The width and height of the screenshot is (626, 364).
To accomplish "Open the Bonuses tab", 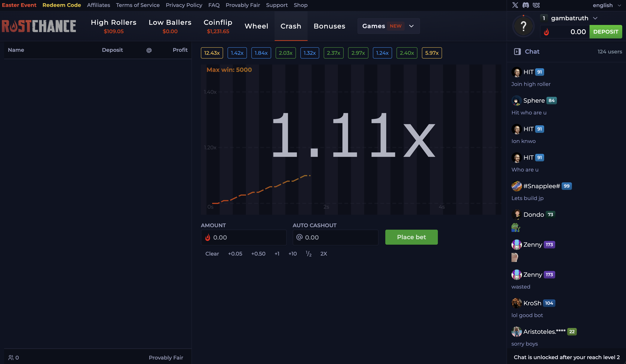I will coord(329,26).
